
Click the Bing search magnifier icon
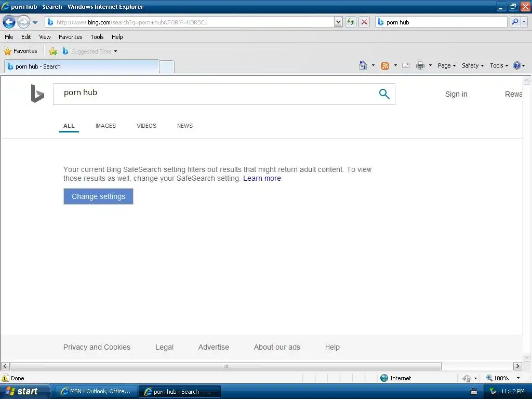pos(384,94)
